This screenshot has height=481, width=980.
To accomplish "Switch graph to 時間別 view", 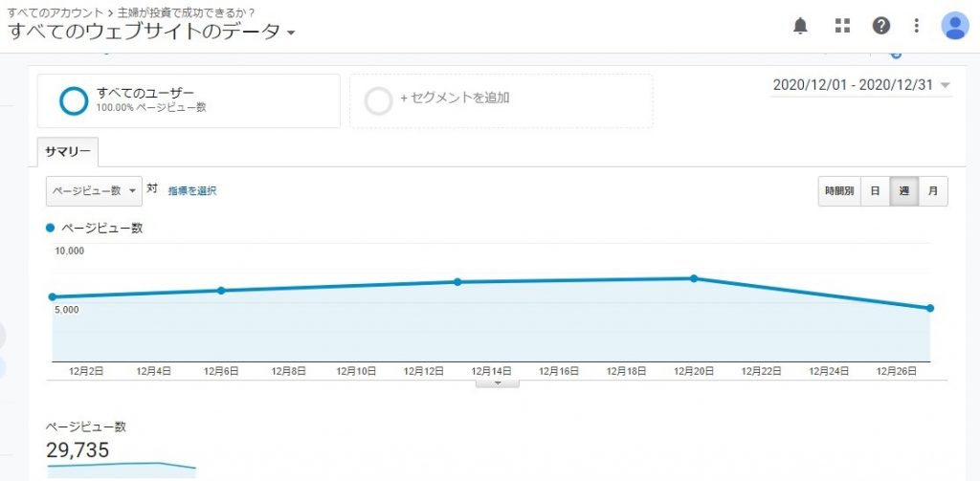I will (x=839, y=191).
